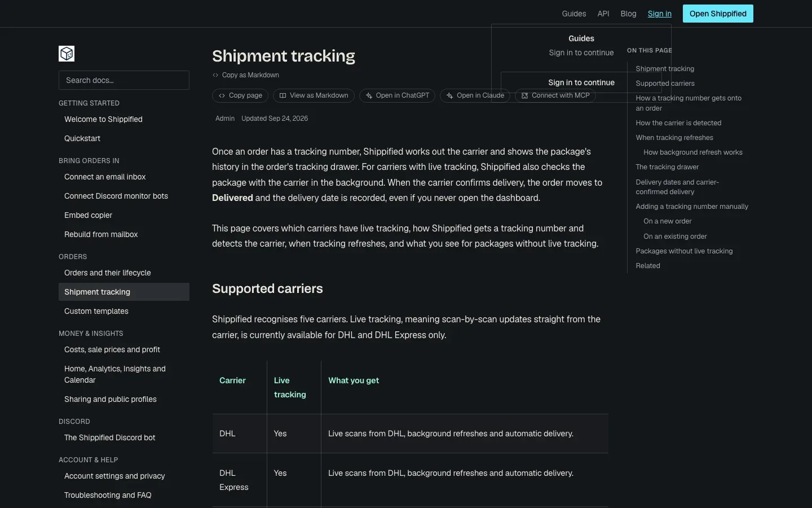The image size is (812, 508).
Task: Jump to How the carrier is detected
Action: (678, 122)
